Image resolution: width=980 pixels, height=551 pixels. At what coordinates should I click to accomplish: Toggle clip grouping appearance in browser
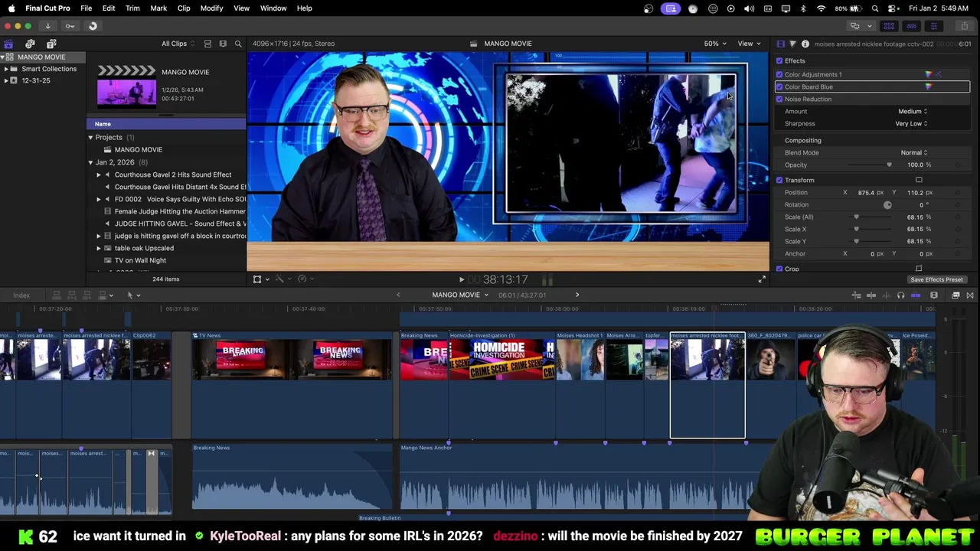click(207, 44)
